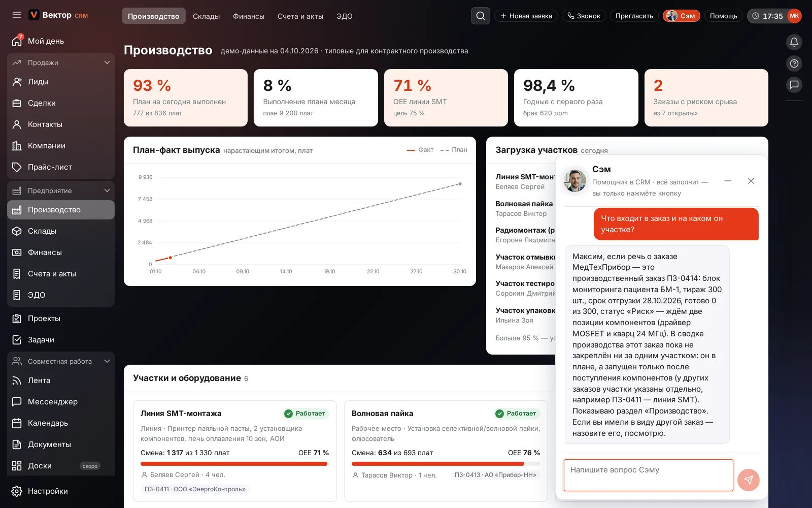Open the chat bubble icon on right rail
This screenshot has height=508, width=812.
(x=794, y=85)
